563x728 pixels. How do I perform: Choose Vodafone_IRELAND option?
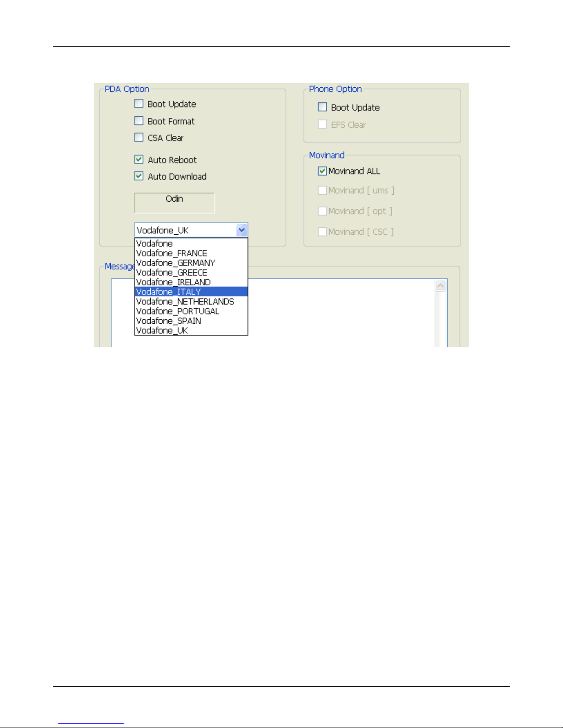191,282
